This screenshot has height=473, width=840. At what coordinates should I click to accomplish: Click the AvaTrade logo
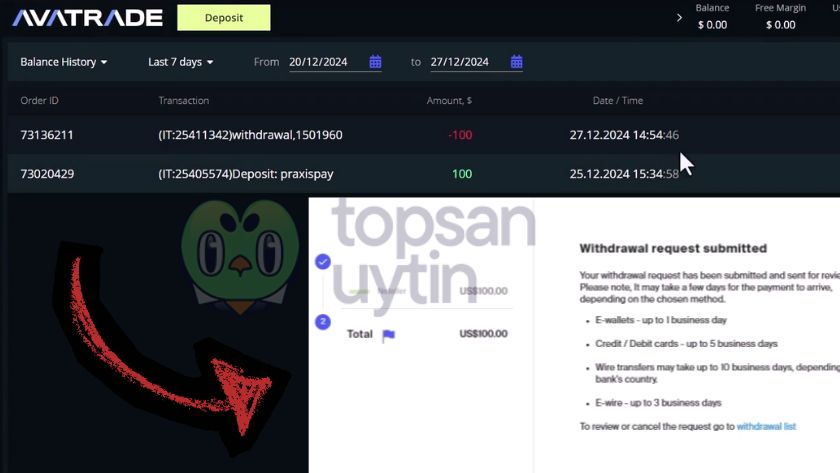(87, 18)
